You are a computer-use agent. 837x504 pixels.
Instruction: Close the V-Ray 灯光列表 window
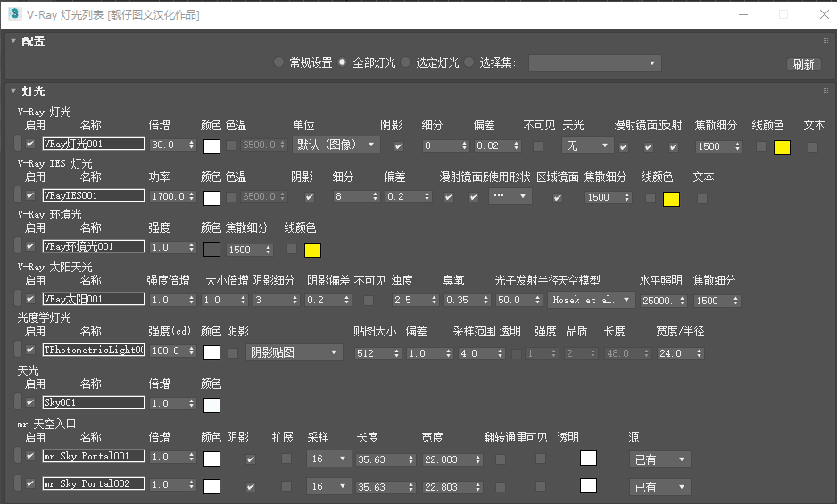(825, 14)
